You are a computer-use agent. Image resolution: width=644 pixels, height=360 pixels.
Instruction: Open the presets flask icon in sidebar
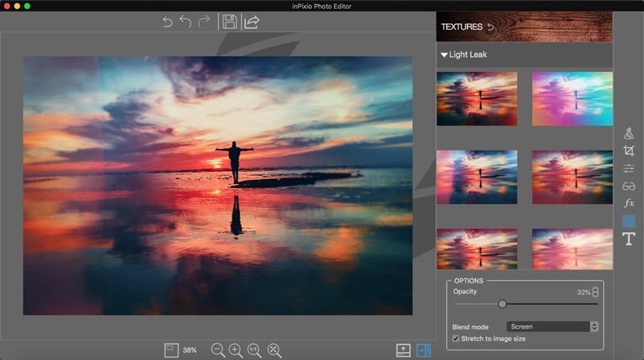coord(629,134)
